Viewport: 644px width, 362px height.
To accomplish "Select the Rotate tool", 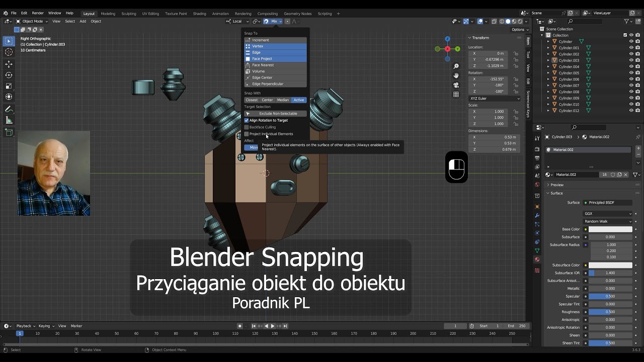I will click(9, 75).
